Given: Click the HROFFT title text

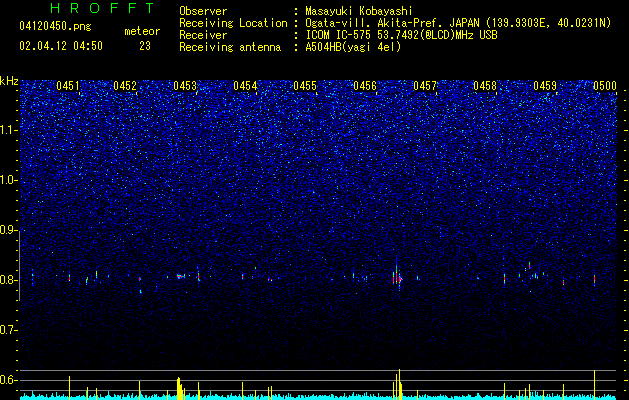Looking at the screenshot, I should click(x=103, y=8).
